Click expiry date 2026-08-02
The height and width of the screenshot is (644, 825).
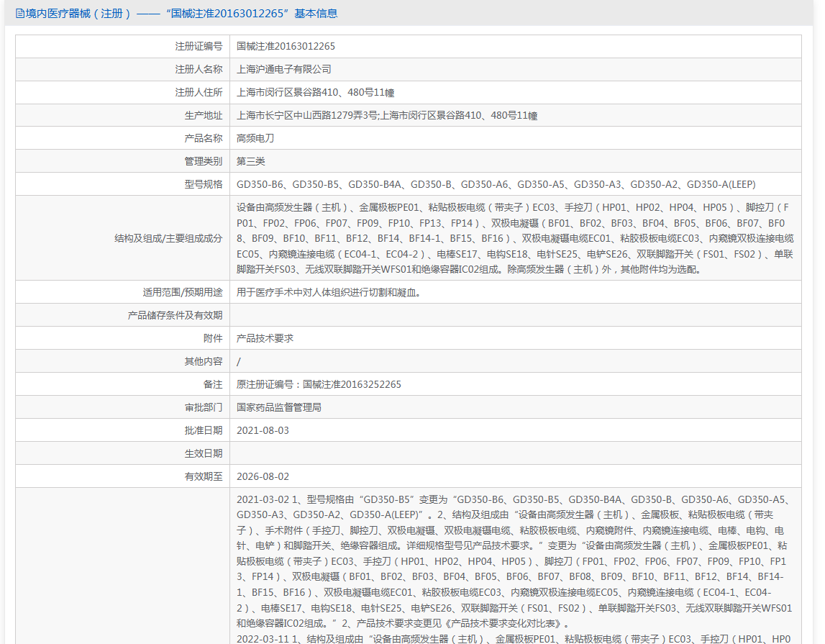(x=263, y=476)
